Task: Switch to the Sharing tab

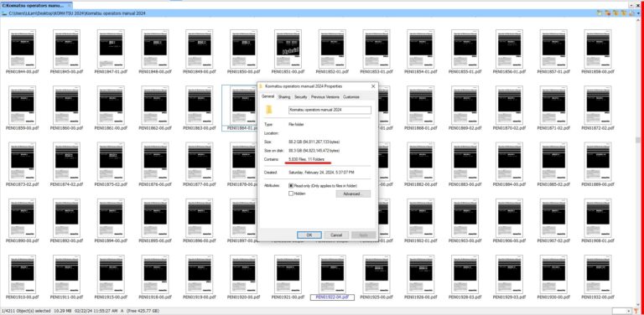Action: pyautogui.click(x=283, y=97)
